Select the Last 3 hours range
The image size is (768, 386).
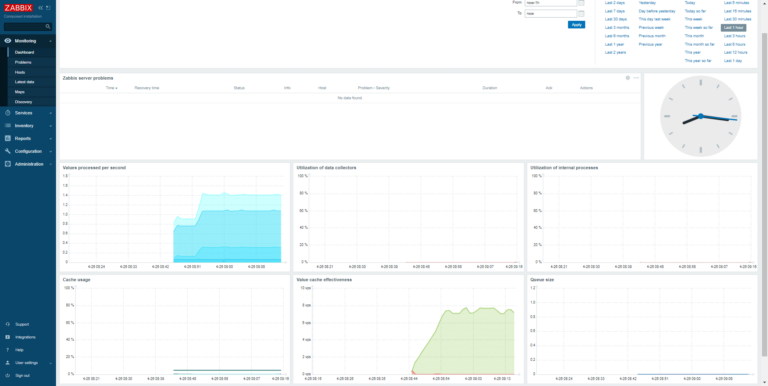pos(735,36)
